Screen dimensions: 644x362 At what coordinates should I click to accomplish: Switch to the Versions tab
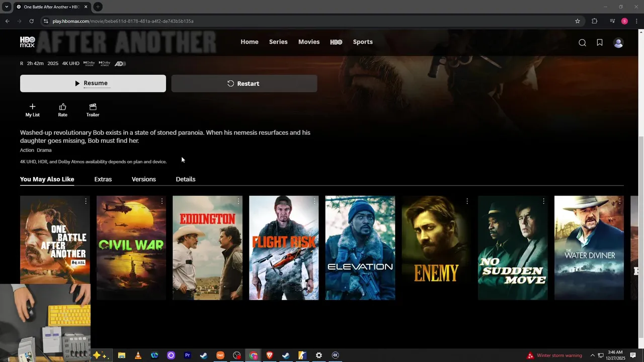click(x=144, y=179)
